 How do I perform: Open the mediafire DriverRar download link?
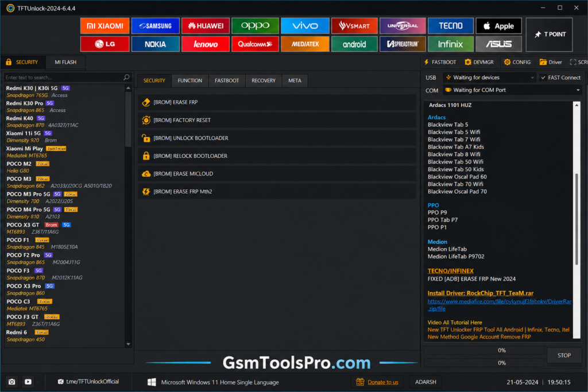click(500, 305)
